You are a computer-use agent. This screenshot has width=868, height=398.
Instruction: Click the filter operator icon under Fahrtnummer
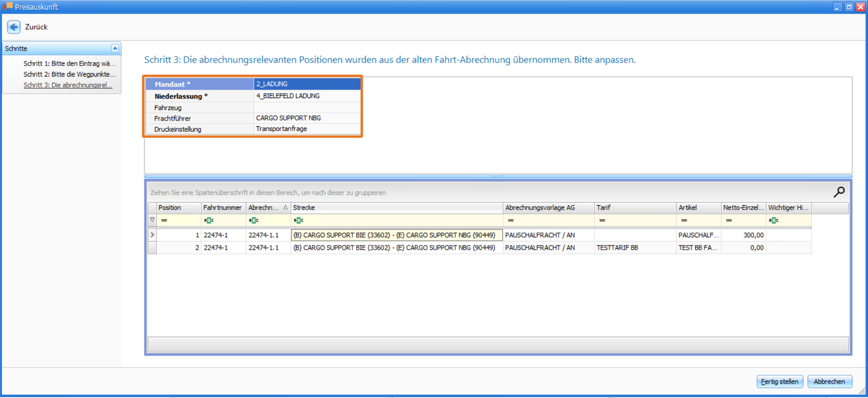point(208,221)
